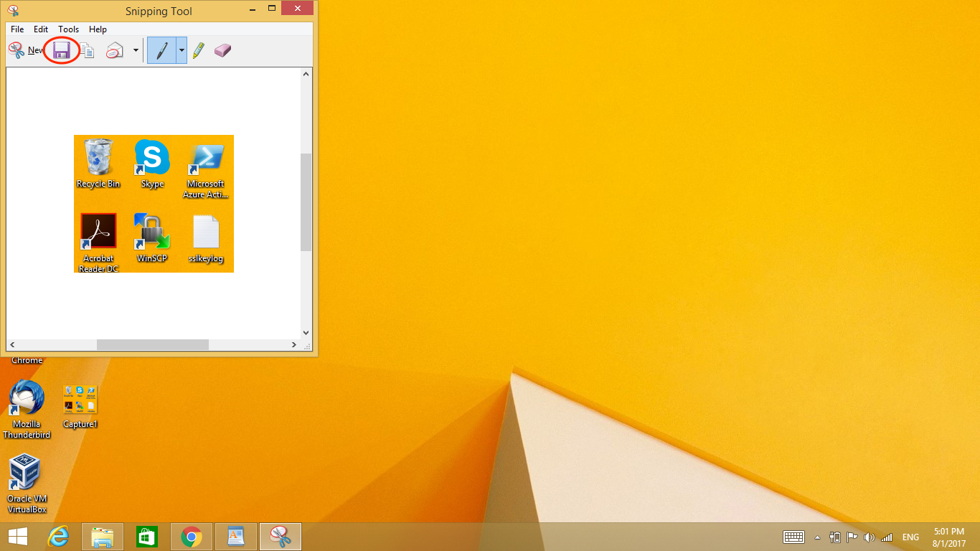Select the Eraser tool
Viewport: 980px width, 551px height.
223,50
